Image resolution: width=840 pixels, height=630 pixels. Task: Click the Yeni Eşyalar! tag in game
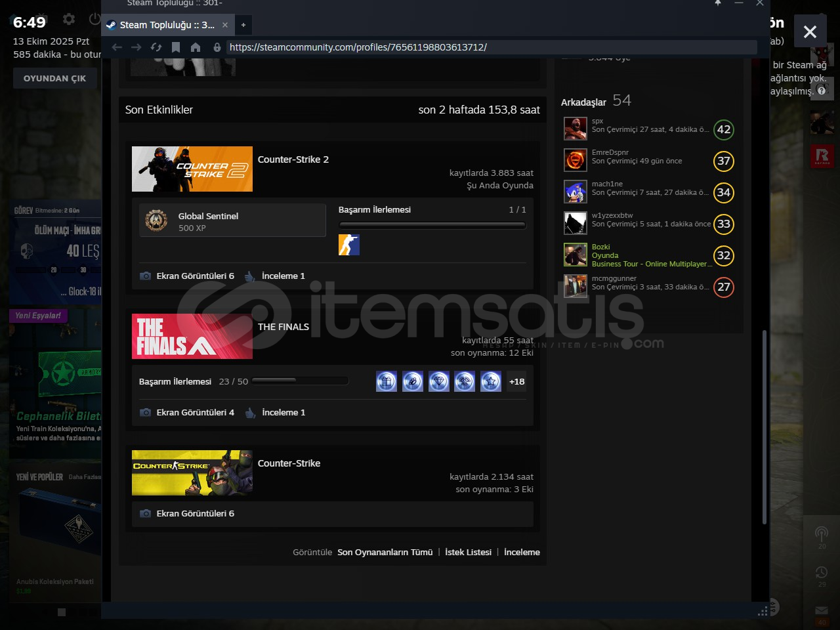pyautogui.click(x=38, y=316)
